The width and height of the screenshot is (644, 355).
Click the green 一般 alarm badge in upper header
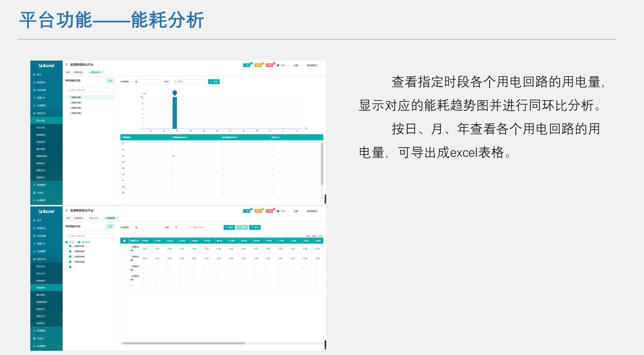247,65
